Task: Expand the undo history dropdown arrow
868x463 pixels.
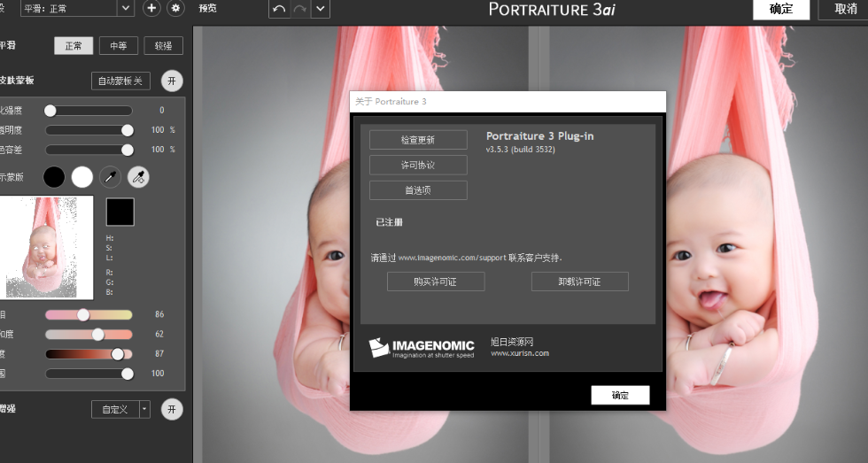Action: (x=320, y=9)
